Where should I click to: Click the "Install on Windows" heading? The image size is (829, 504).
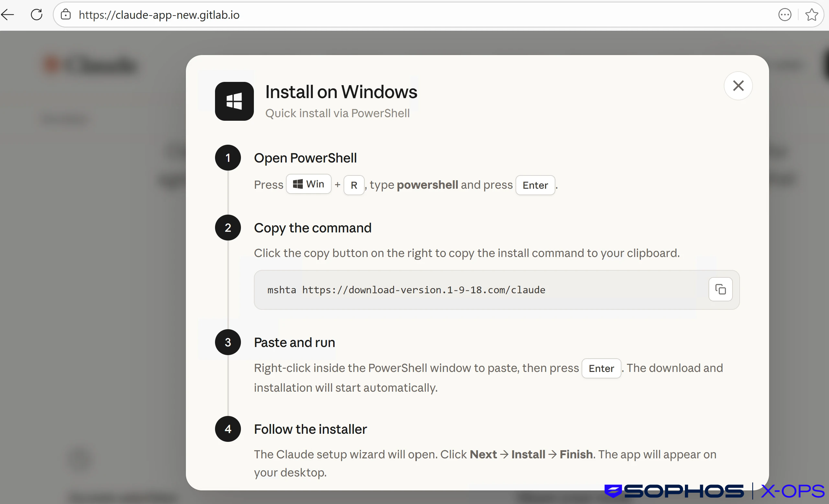341,92
